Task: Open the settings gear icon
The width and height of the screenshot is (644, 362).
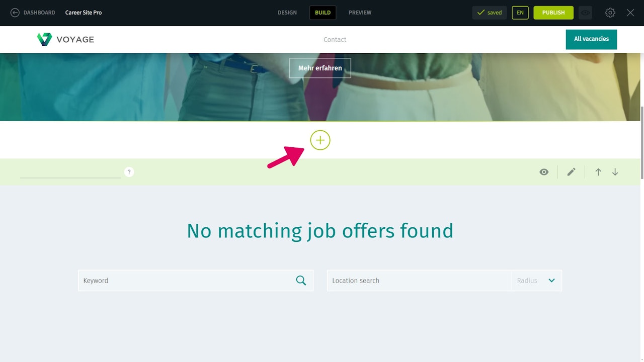Action: click(610, 13)
